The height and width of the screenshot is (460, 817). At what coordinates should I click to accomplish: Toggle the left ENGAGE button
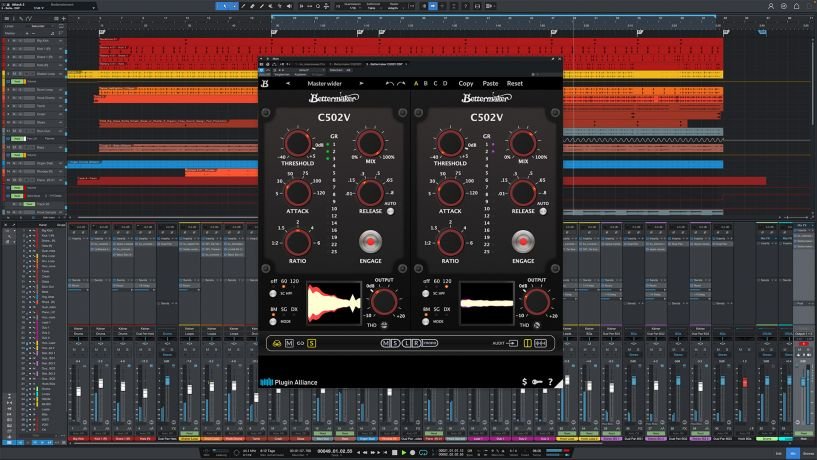(370, 241)
